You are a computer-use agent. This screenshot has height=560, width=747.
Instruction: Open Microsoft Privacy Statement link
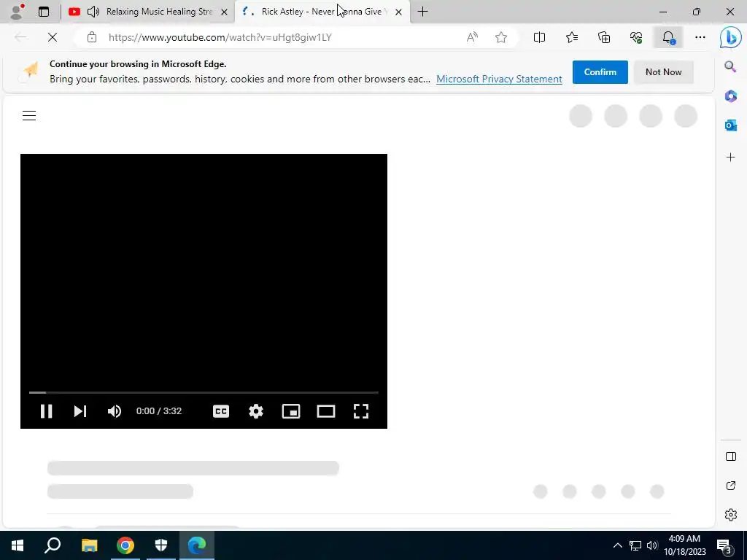[499, 79]
